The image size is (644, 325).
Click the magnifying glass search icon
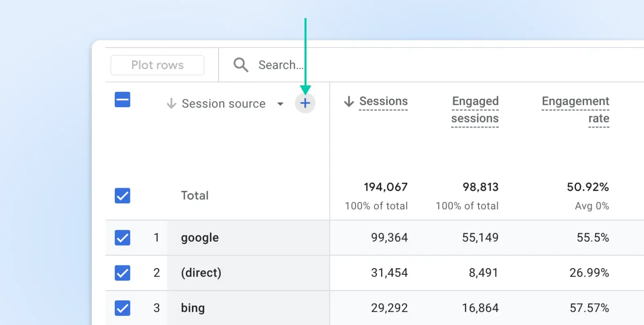pyautogui.click(x=241, y=65)
